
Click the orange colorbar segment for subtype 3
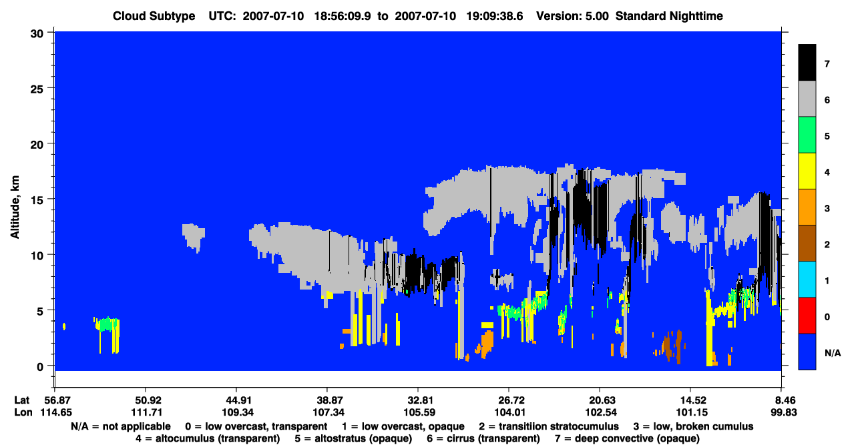[807, 207]
